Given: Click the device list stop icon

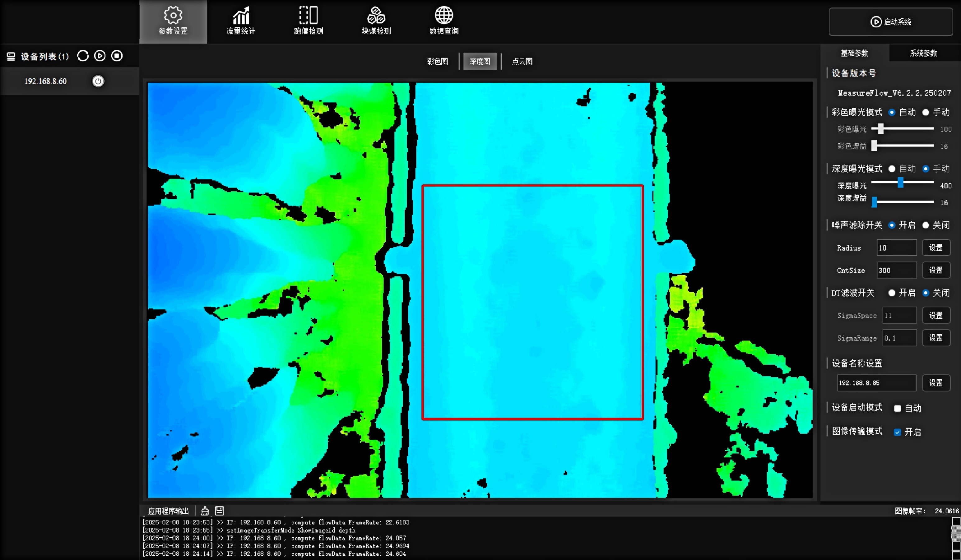Looking at the screenshot, I should tap(117, 56).
